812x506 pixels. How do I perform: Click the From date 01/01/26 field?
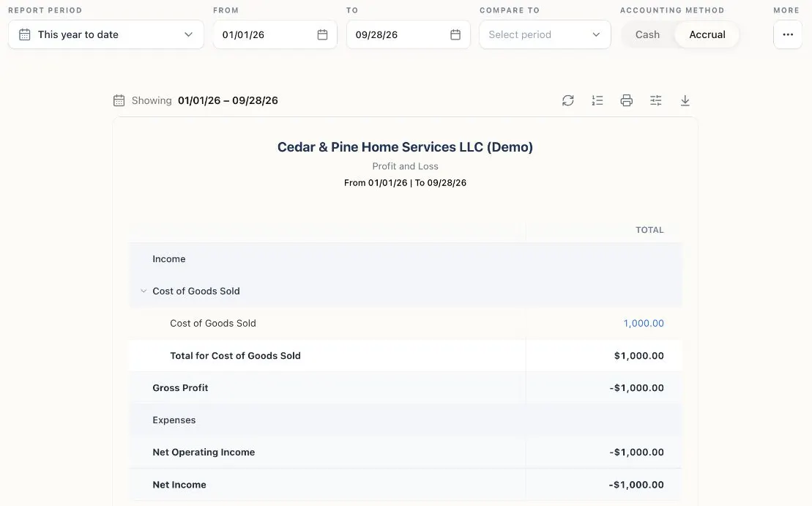[x=275, y=34]
